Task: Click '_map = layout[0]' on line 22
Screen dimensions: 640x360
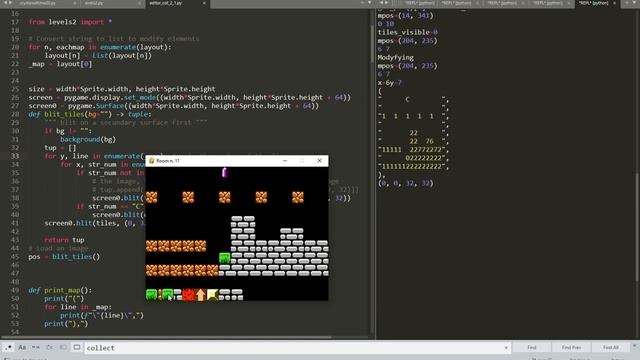Action: (60, 64)
